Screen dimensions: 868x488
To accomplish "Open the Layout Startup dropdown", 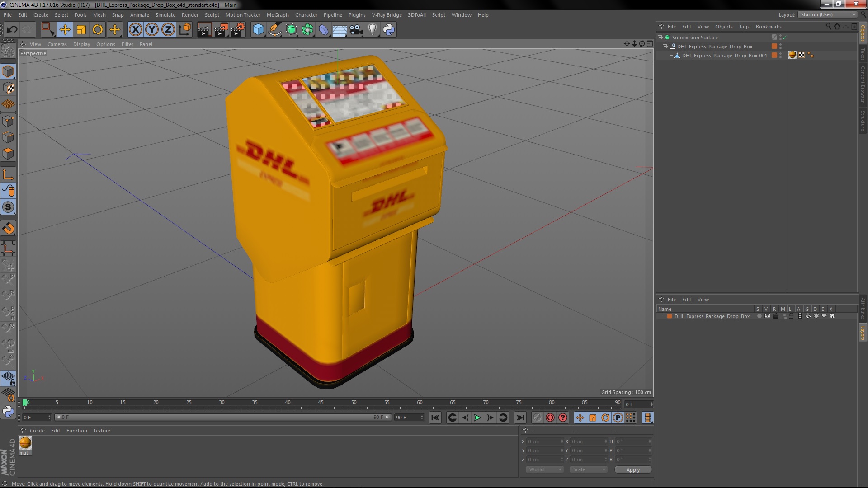I will (x=828, y=14).
